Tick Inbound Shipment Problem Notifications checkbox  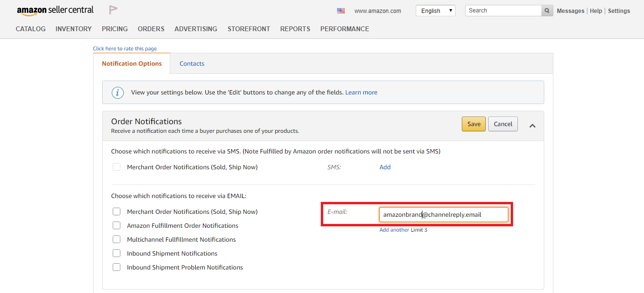click(117, 267)
